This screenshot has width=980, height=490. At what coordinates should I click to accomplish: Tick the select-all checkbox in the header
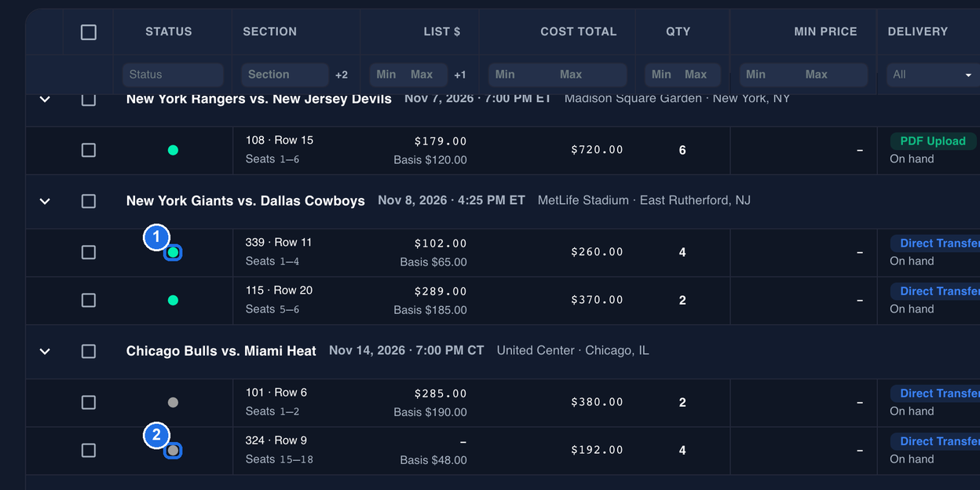89,32
